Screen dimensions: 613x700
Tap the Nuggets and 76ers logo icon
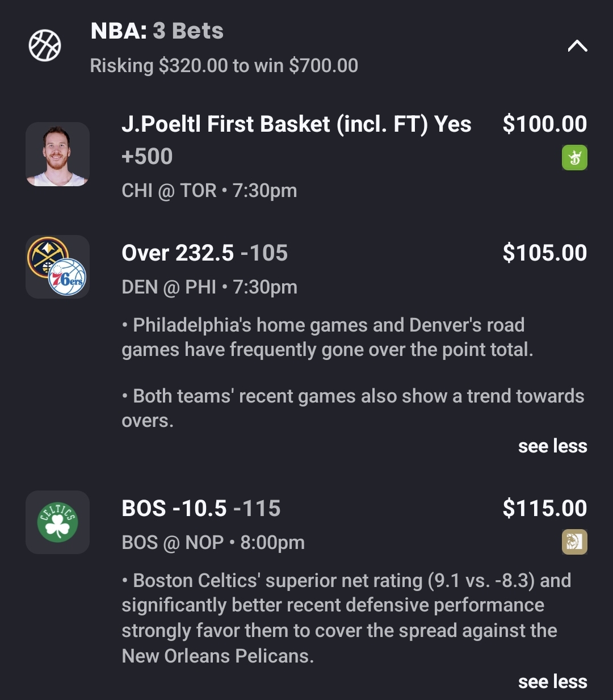57,267
